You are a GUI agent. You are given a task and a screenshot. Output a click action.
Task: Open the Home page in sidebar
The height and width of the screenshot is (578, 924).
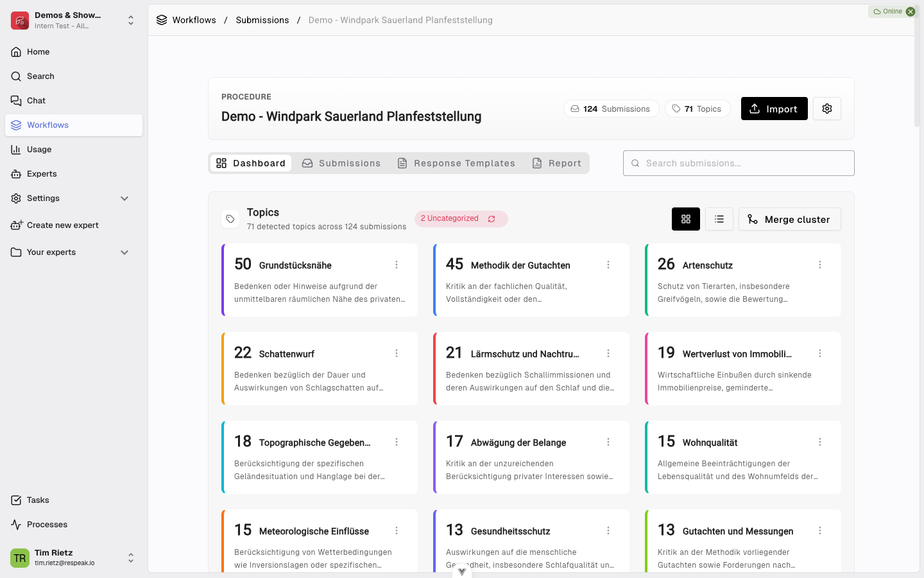tap(74, 52)
